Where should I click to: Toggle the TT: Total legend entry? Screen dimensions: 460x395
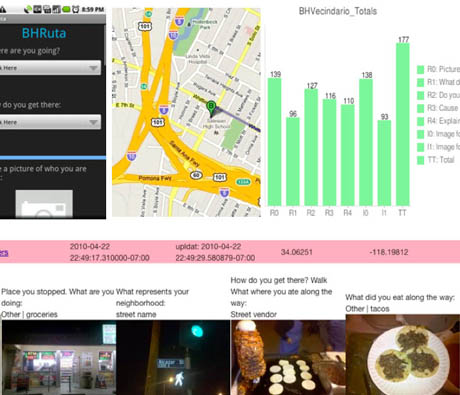point(436,160)
